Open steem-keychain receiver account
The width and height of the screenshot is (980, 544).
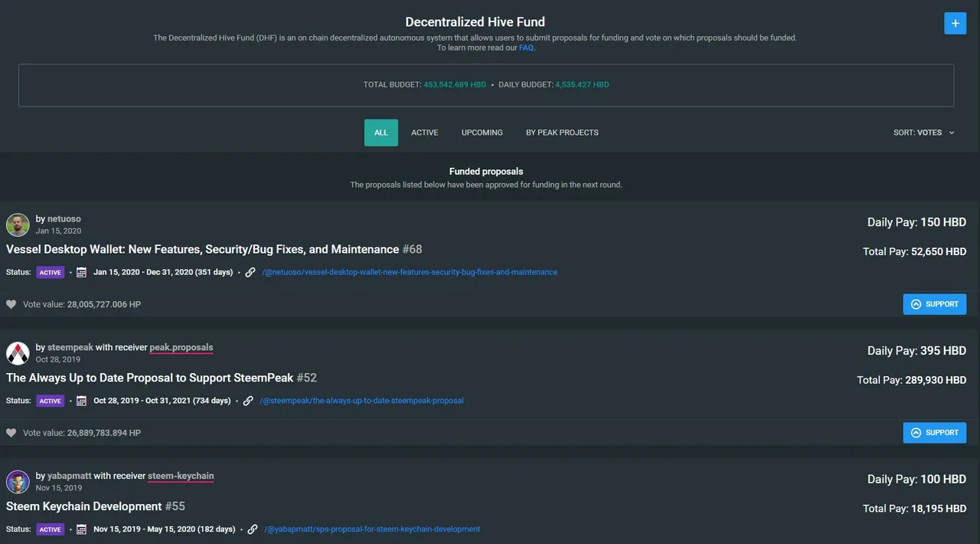click(181, 476)
